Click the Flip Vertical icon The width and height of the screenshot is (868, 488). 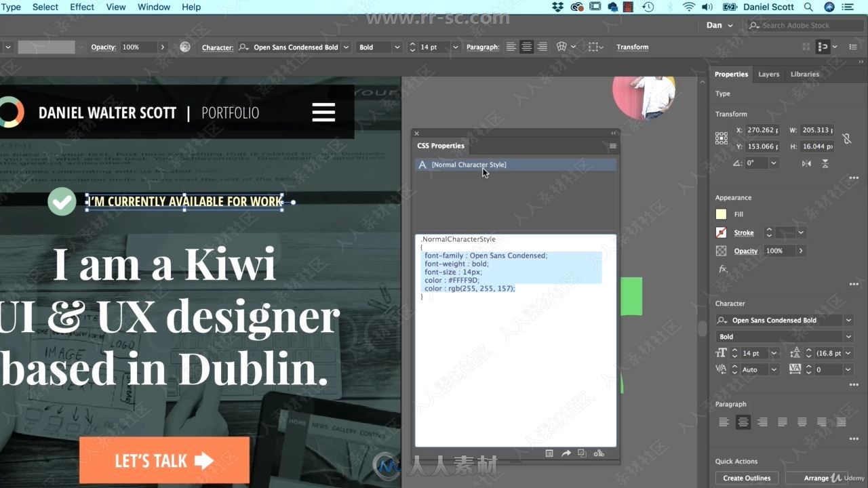click(x=825, y=163)
